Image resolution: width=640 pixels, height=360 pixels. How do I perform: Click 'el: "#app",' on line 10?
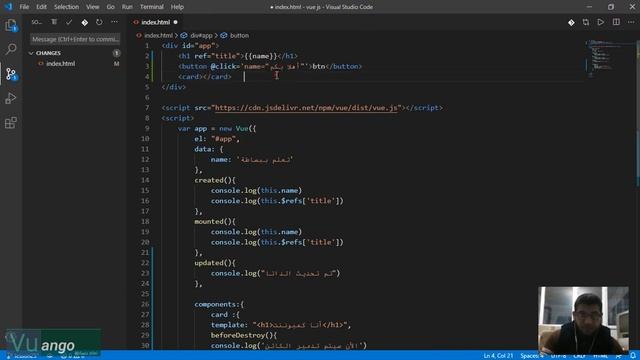(217, 139)
